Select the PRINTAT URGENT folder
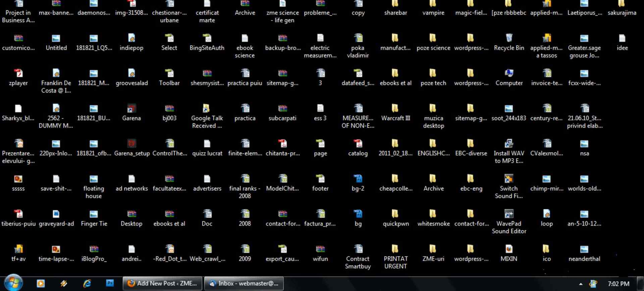The image size is (644, 291). (x=395, y=257)
